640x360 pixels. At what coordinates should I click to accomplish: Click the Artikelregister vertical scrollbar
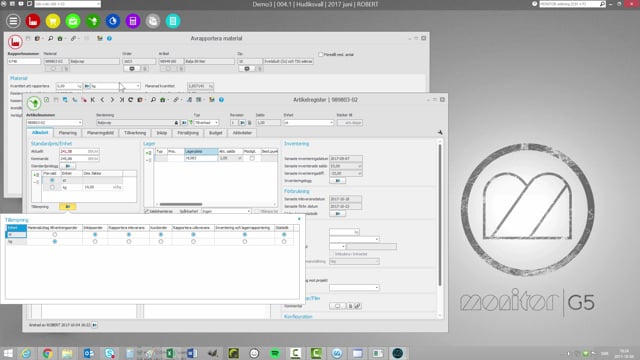[440, 214]
